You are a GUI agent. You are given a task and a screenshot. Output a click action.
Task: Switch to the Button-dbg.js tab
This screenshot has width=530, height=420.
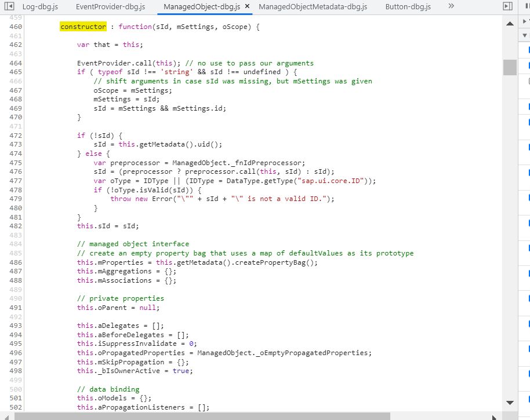[x=408, y=7]
